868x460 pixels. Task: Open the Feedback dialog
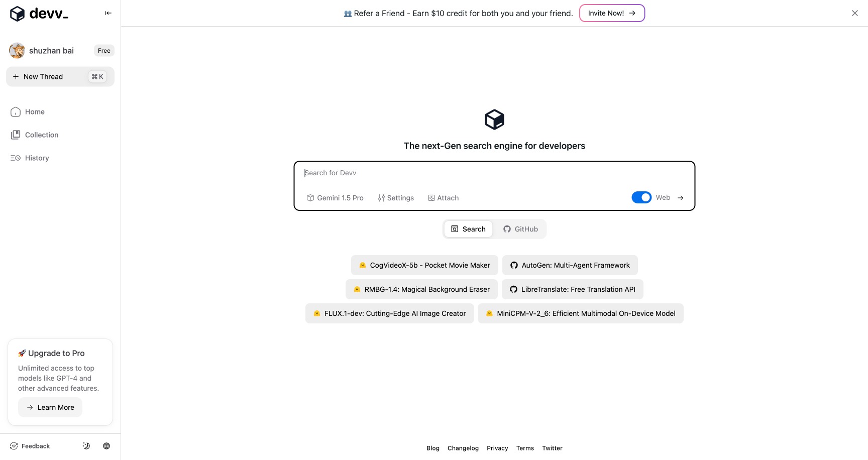(30, 445)
